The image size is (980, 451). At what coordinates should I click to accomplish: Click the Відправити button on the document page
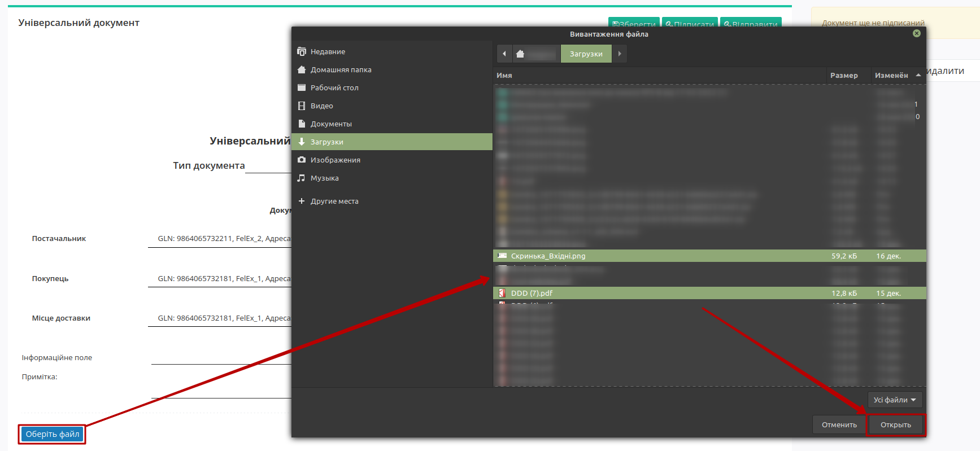[751, 23]
